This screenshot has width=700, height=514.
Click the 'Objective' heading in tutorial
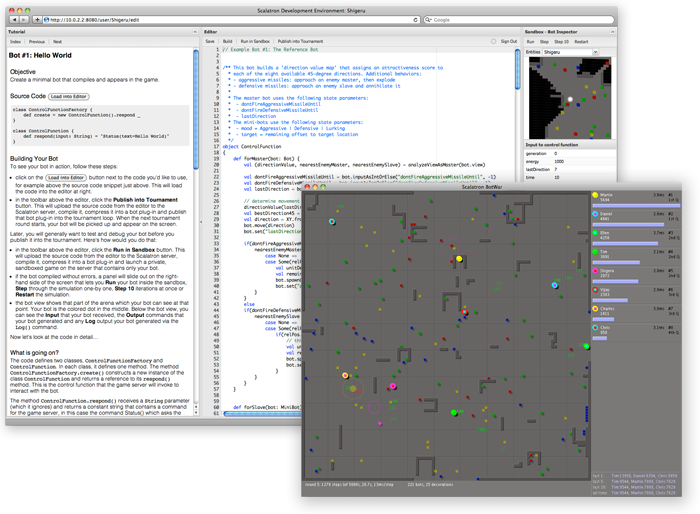[23, 71]
